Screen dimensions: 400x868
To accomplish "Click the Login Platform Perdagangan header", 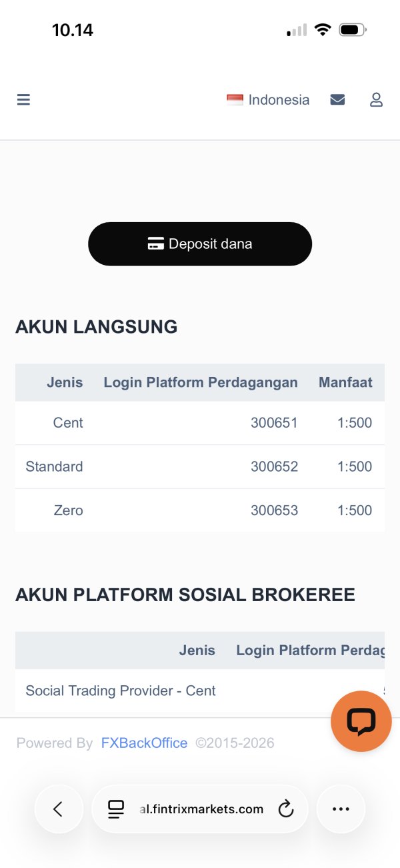I will (201, 382).
